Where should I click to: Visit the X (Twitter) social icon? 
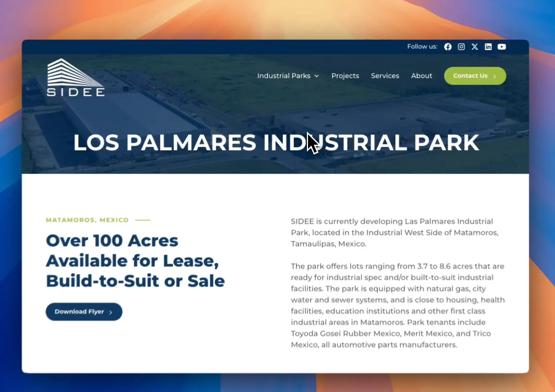pyautogui.click(x=475, y=47)
